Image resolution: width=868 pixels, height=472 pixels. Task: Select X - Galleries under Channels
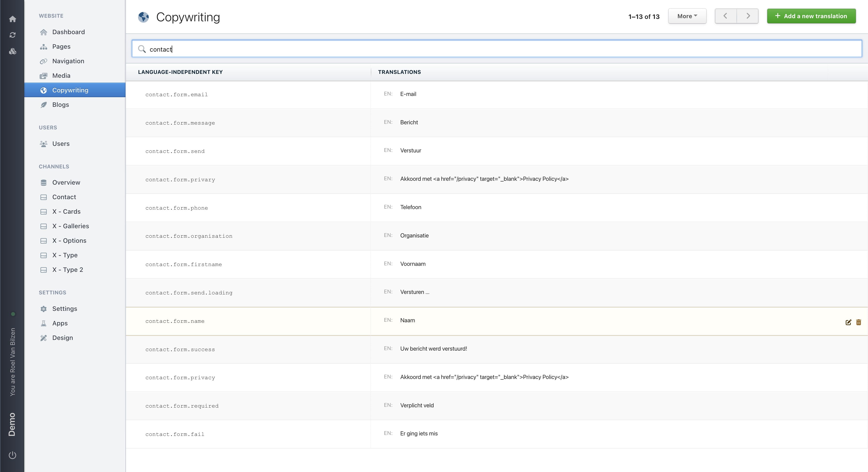coord(70,226)
